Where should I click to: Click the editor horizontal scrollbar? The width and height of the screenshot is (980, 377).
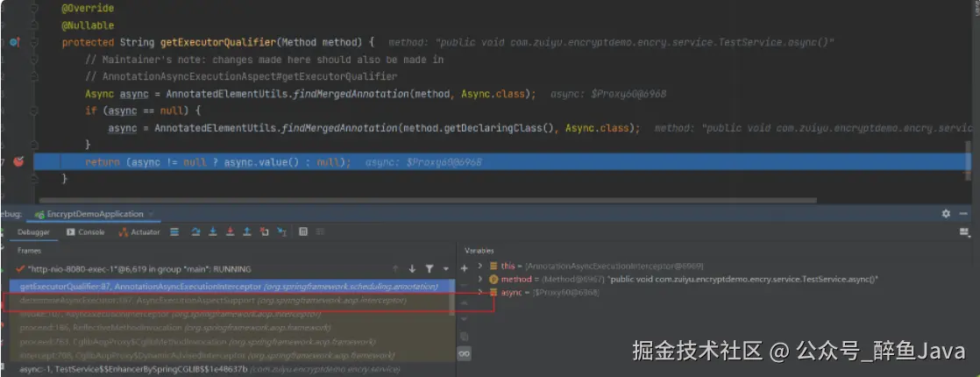[428, 201]
